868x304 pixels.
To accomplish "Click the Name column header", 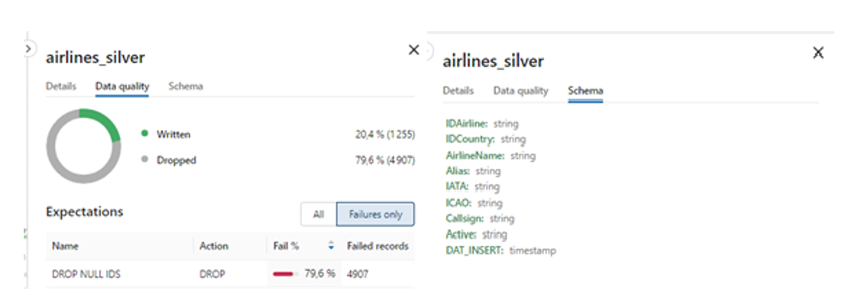I will coord(65,246).
